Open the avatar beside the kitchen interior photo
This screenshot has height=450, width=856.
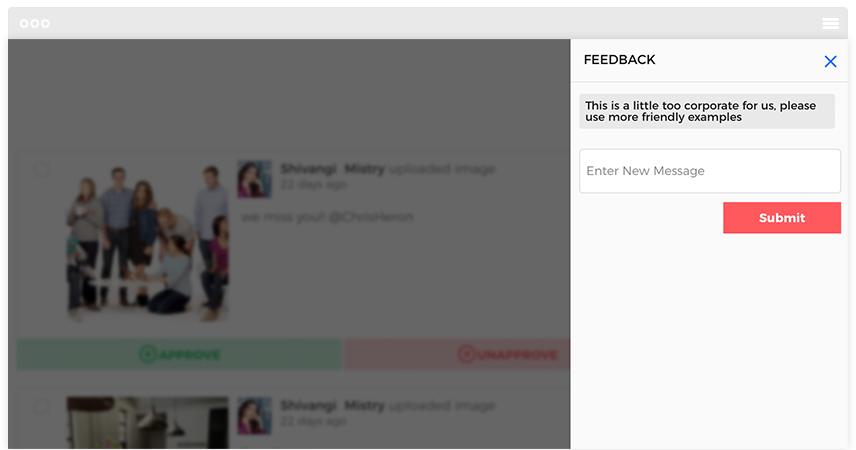254,416
